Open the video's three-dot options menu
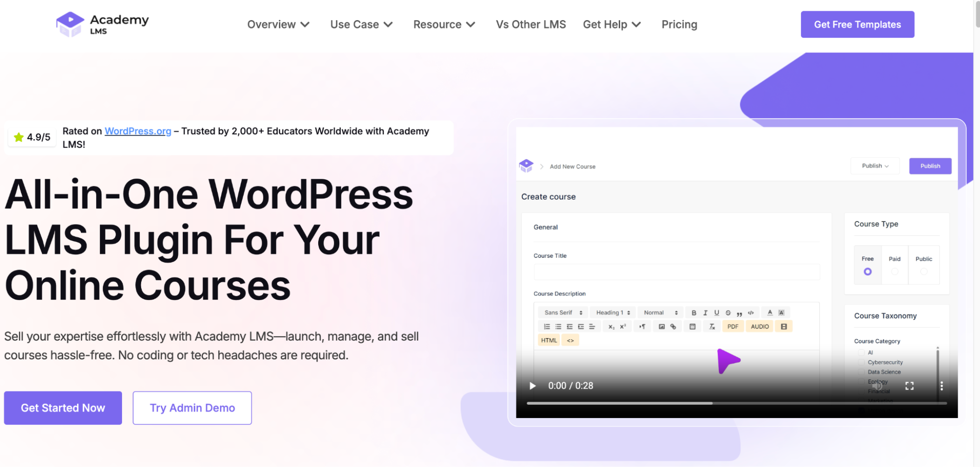This screenshot has height=467, width=980. tap(941, 386)
